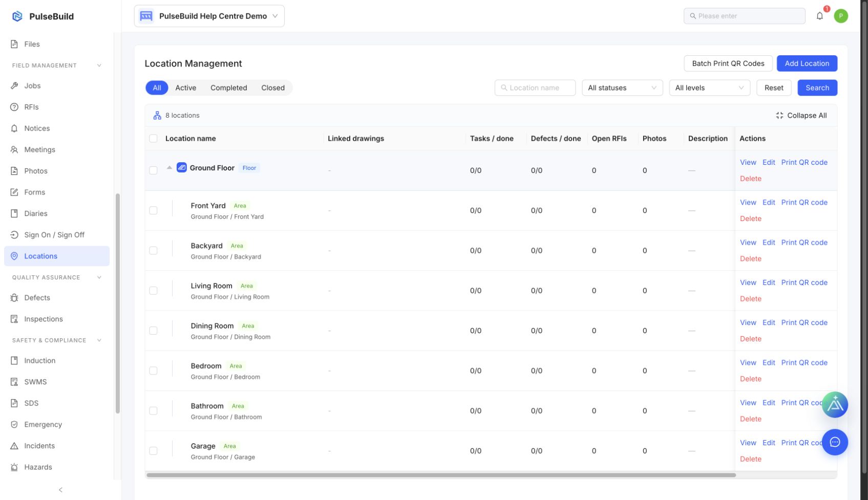868x500 pixels.
Task: Click Batch Print QR Codes
Action: pos(728,63)
